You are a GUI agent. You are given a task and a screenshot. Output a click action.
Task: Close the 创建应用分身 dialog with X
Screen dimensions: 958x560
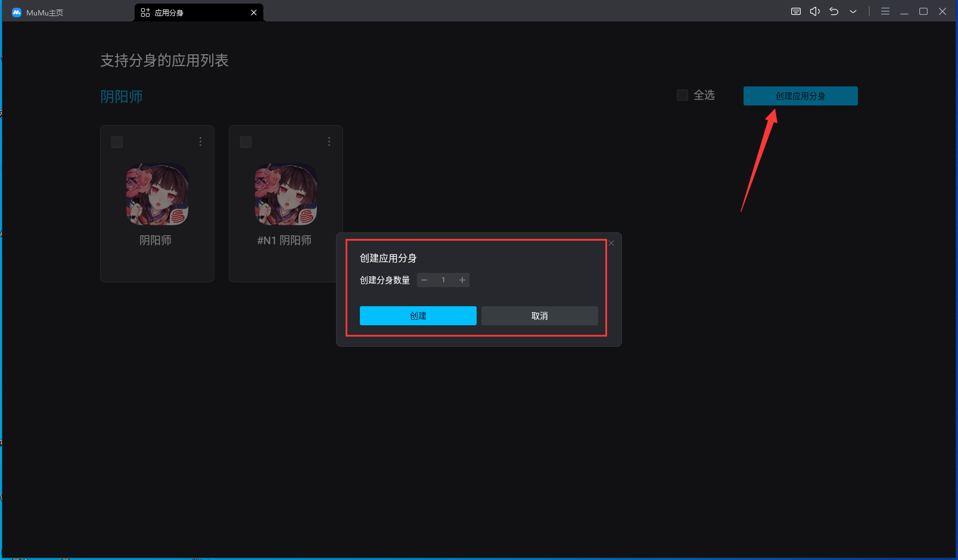(x=611, y=243)
